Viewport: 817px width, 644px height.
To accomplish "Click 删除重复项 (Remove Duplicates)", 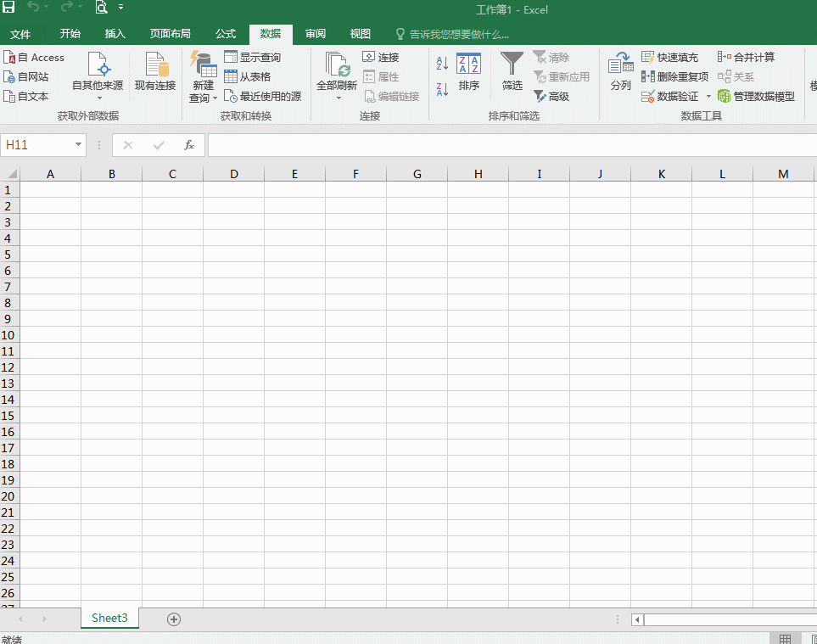I will point(674,76).
